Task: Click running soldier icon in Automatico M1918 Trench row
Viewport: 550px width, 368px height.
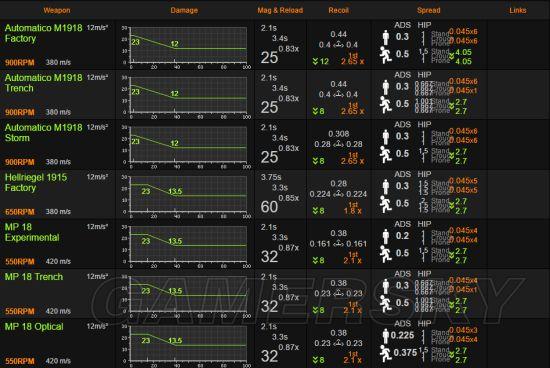Action: (x=385, y=105)
